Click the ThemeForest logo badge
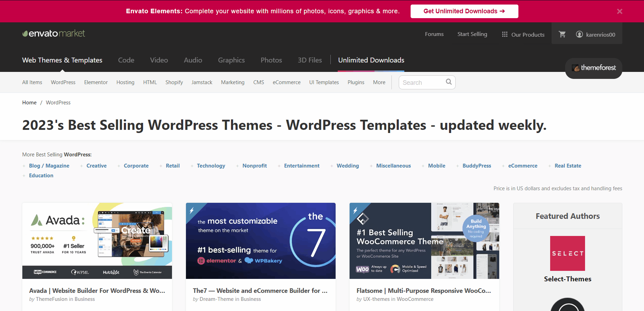Image resolution: width=644 pixels, height=311 pixels. point(593,68)
